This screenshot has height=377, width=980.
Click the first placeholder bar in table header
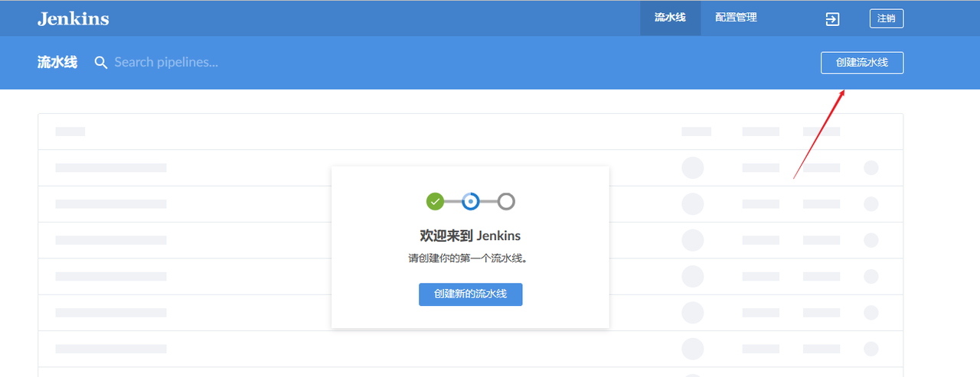[x=70, y=132]
